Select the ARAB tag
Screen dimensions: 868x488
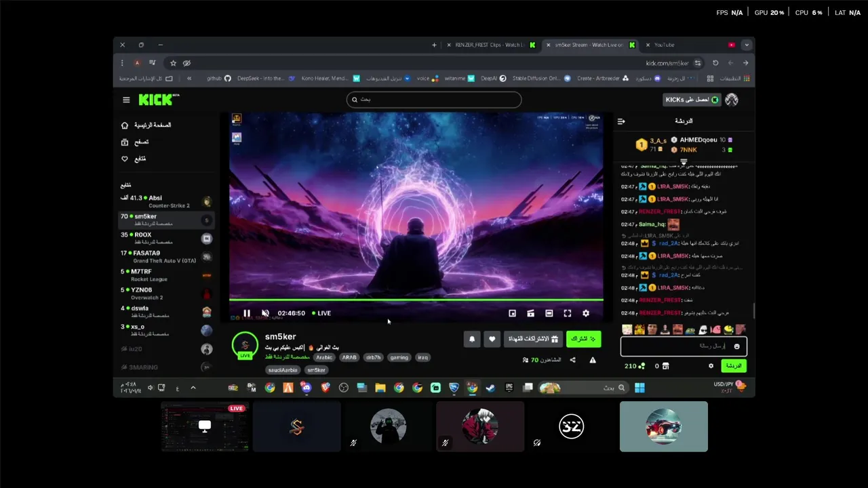(x=349, y=357)
